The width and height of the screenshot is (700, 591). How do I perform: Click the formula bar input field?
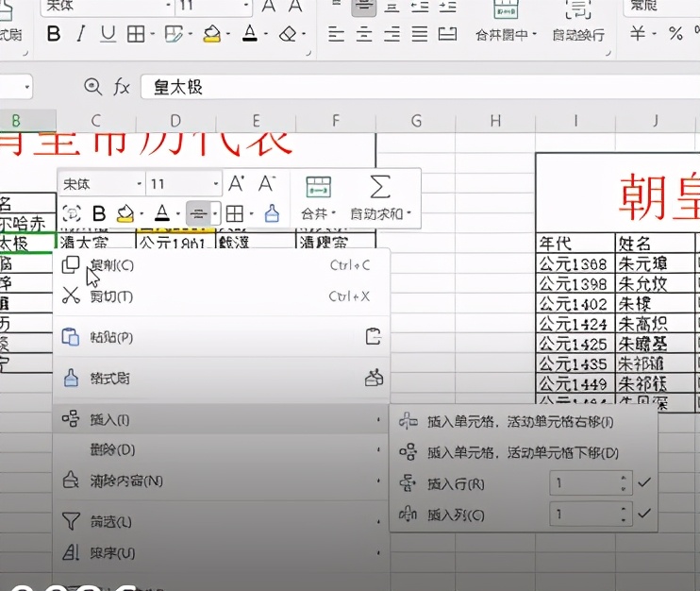[x=420, y=87]
